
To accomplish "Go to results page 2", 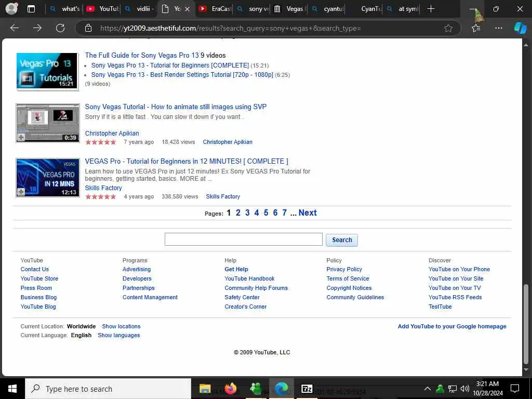I will coord(238,212).
